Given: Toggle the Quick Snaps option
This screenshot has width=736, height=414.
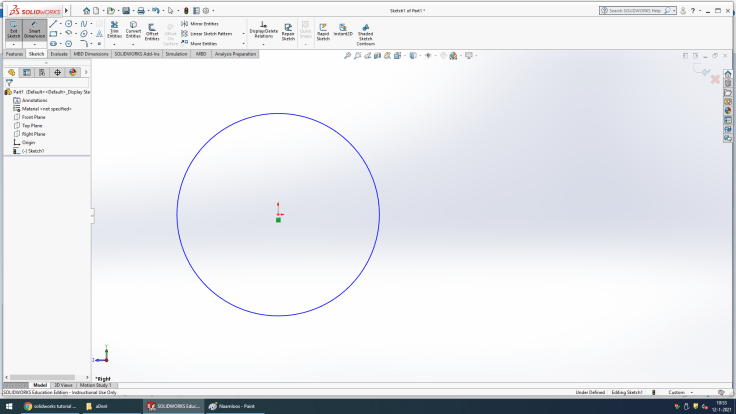Looking at the screenshot, I should pos(305,32).
